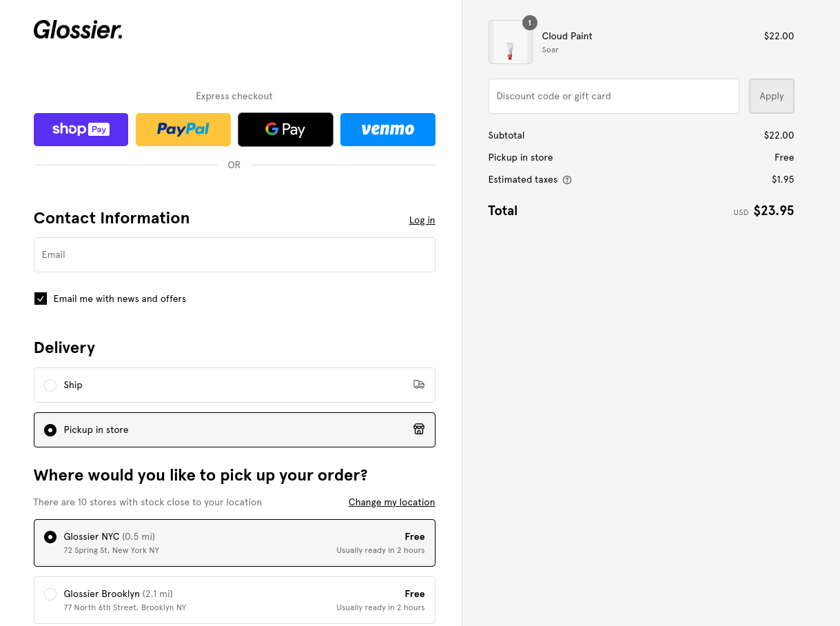Open the Cloud Paint product thumbnail

(510, 43)
